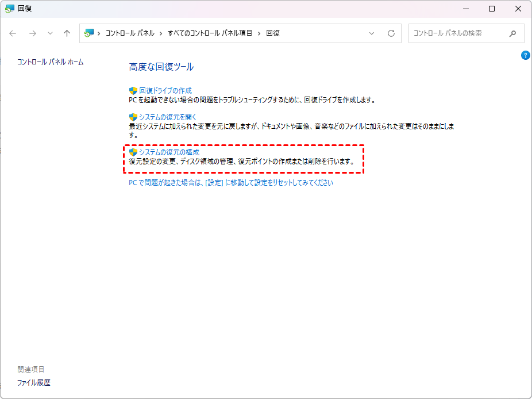Open Help with the blue question mark
Image resolution: width=532 pixels, height=399 pixels.
525,55
